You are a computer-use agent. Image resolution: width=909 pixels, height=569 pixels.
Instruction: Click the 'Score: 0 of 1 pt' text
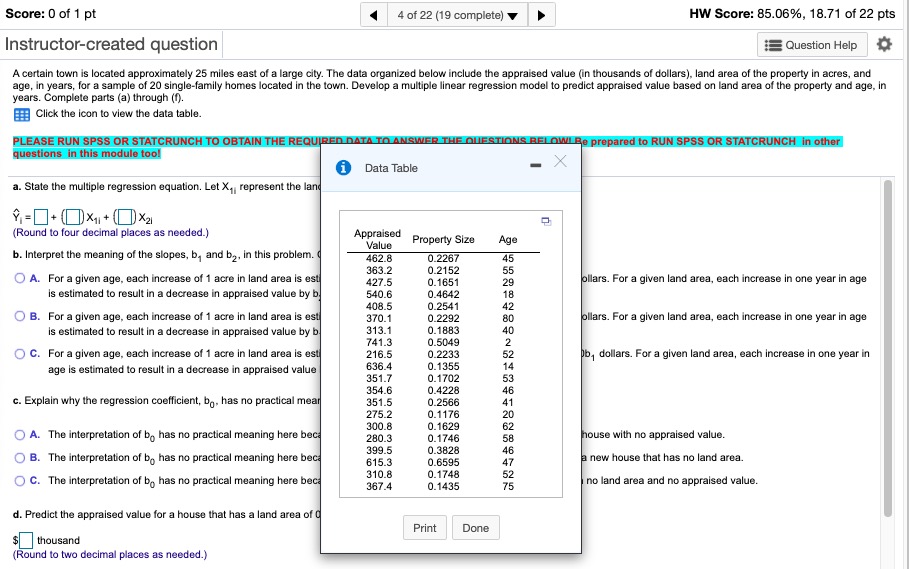pos(50,13)
